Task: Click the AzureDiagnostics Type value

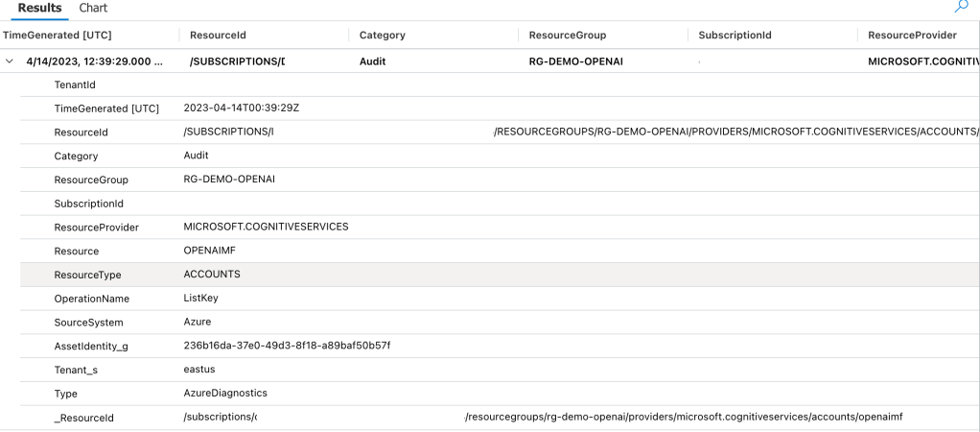Action: point(224,394)
